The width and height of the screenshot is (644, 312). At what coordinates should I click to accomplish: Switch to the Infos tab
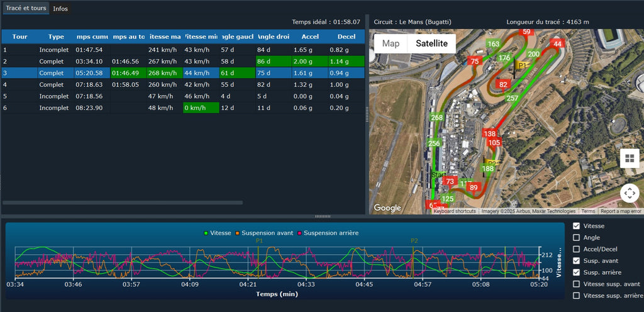click(x=60, y=9)
